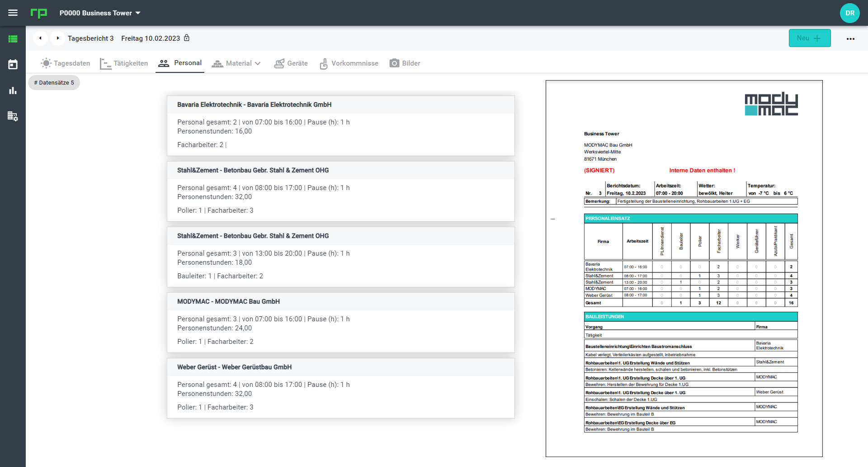Click the lock icon beside report date
This screenshot has width=868, height=467.
click(187, 38)
